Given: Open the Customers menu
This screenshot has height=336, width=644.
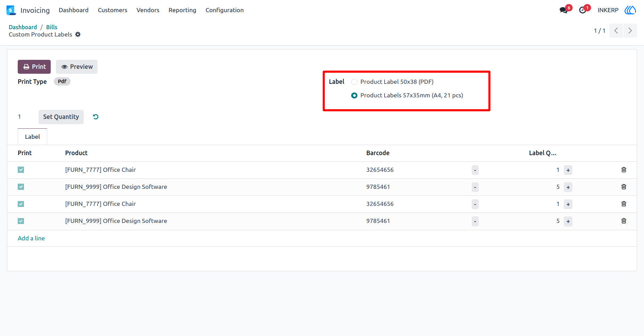Looking at the screenshot, I should (x=113, y=10).
